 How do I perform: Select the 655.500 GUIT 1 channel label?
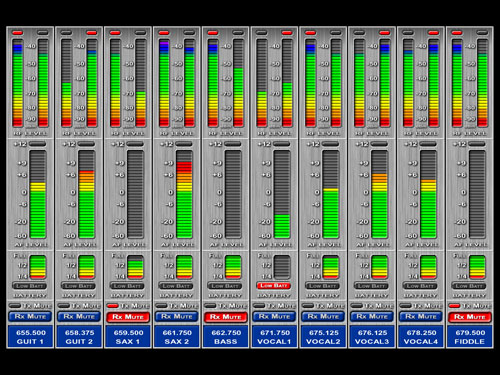tap(30, 337)
